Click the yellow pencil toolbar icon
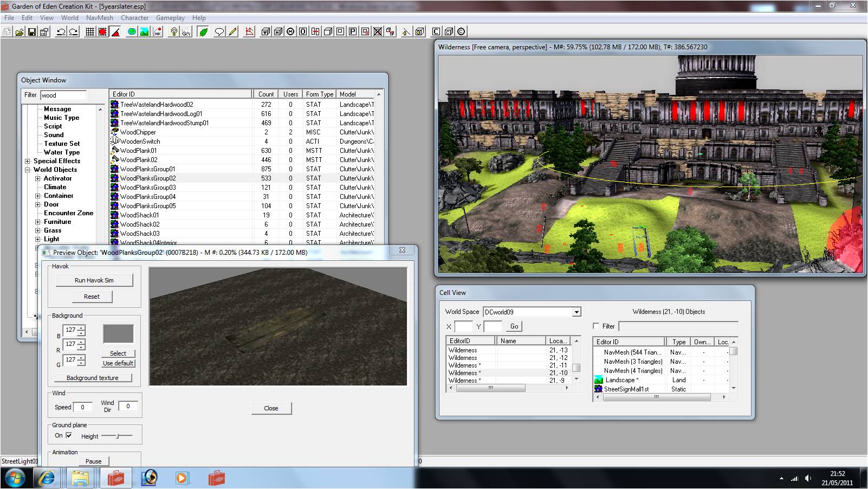Screen dimensions: 868x489 pyautogui.click(x=232, y=32)
